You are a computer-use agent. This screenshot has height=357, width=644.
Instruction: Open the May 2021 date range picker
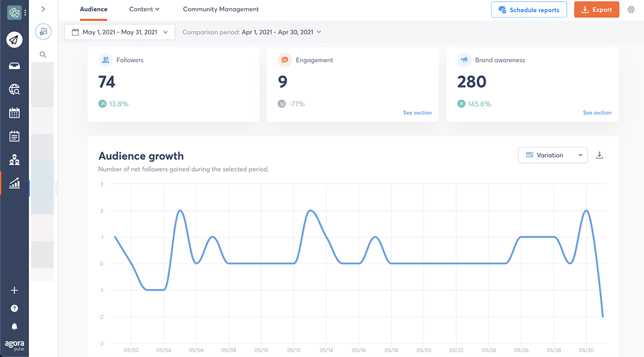point(119,32)
